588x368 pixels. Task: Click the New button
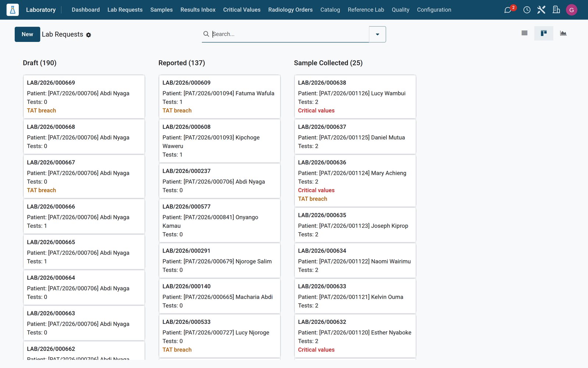click(27, 34)
